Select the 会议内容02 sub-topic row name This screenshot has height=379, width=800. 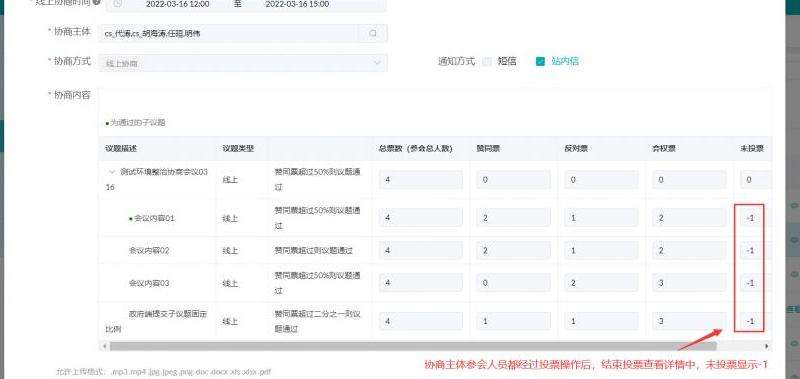[149, 251]
